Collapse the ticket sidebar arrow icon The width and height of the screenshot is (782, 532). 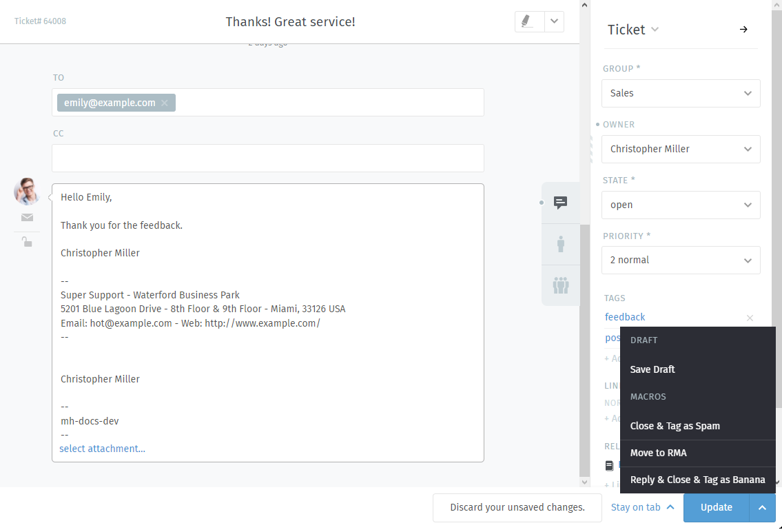(x=743, y=30)
